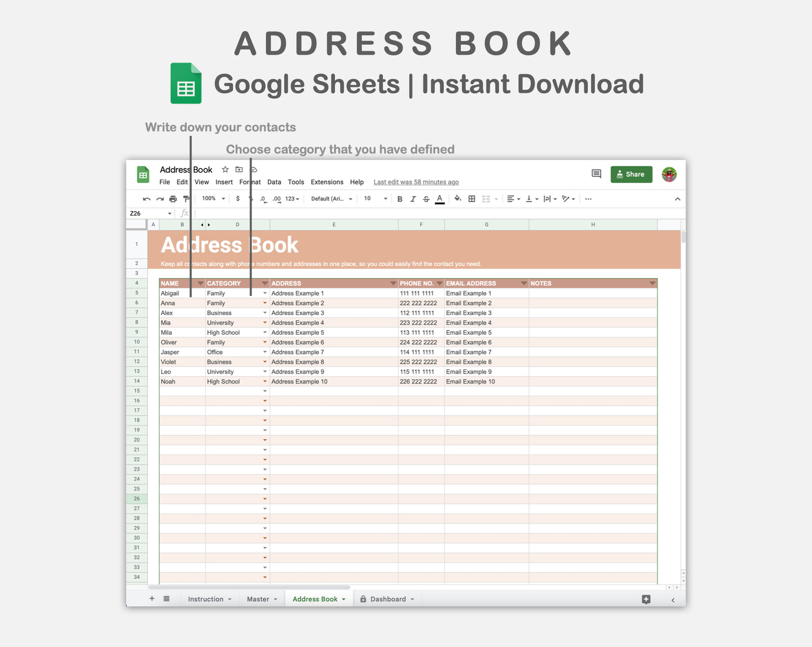Toggle italic formatting
The height and width of the screenshot is (647, 812).
click(413, 199)
